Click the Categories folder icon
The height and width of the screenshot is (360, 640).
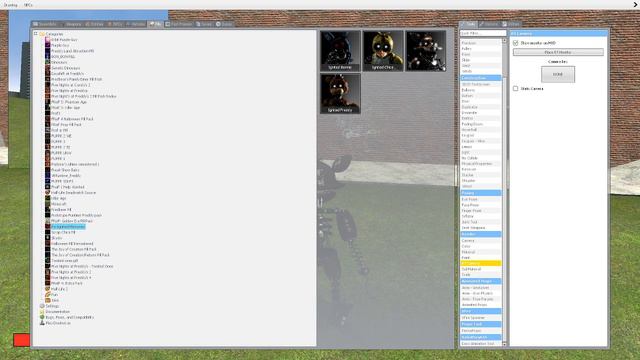point(42,34)
